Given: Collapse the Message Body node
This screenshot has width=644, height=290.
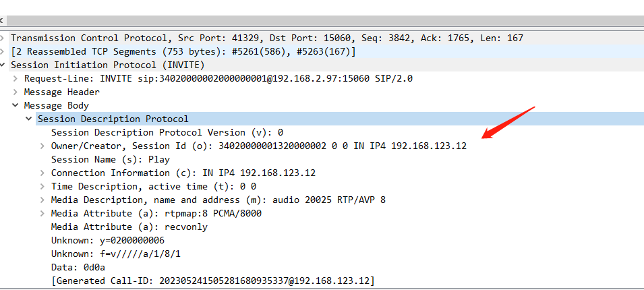Looking at the screenshot, I should pyautogui.click(x=16, y=106).
